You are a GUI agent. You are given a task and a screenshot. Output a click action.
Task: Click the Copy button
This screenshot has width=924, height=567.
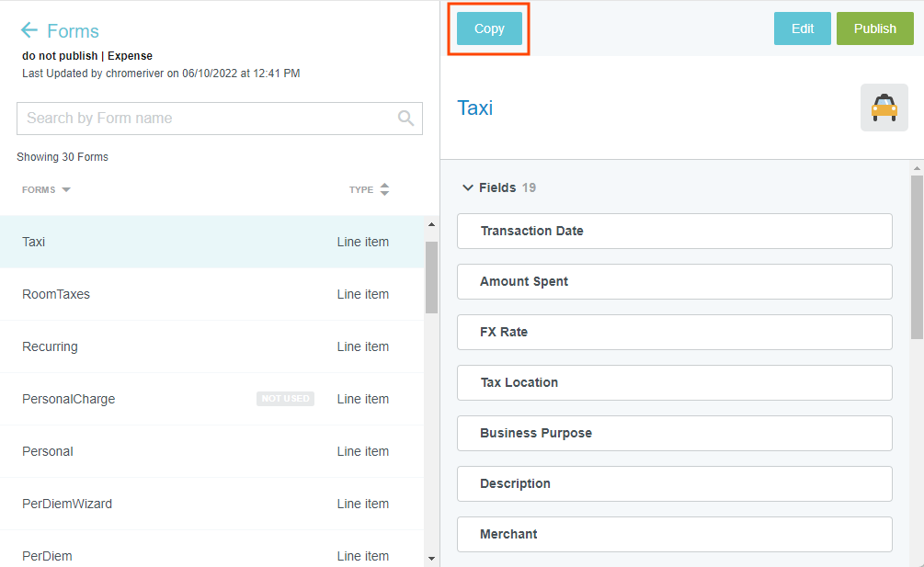point(489,28)
